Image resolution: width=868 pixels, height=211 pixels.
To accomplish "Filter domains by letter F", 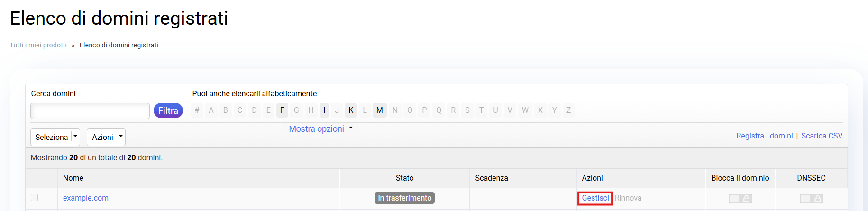I will click(x=282, y=110).
